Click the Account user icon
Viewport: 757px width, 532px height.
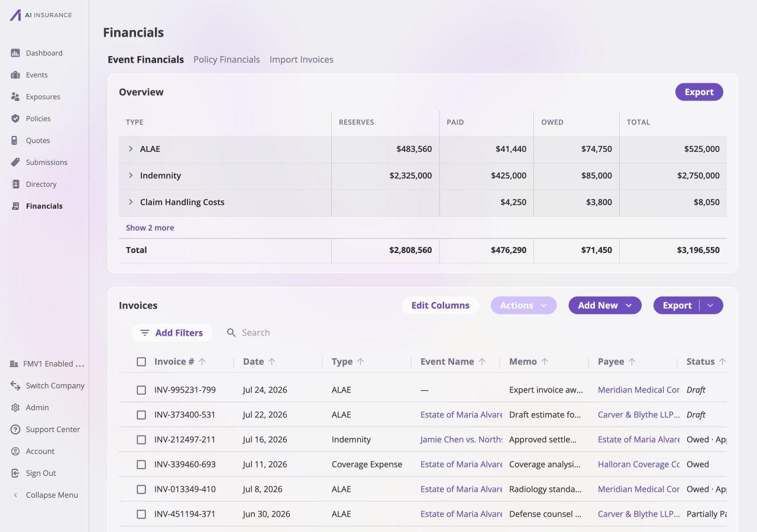point(15,452)
